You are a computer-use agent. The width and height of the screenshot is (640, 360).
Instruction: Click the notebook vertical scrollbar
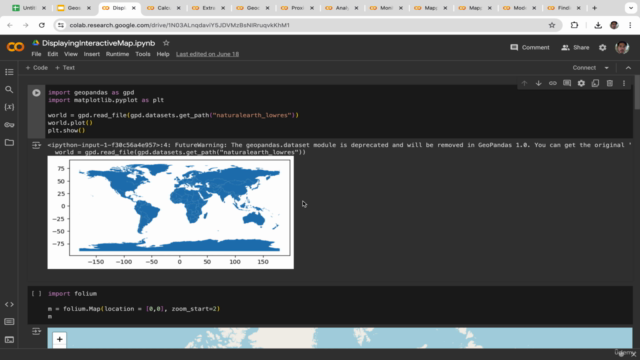point(637,93)
